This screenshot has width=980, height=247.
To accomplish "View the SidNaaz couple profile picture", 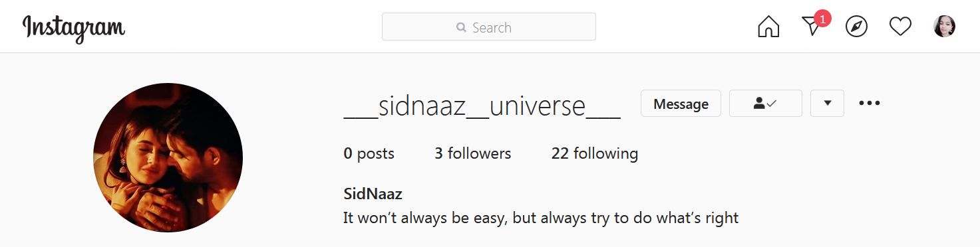I will click(168, 157).
